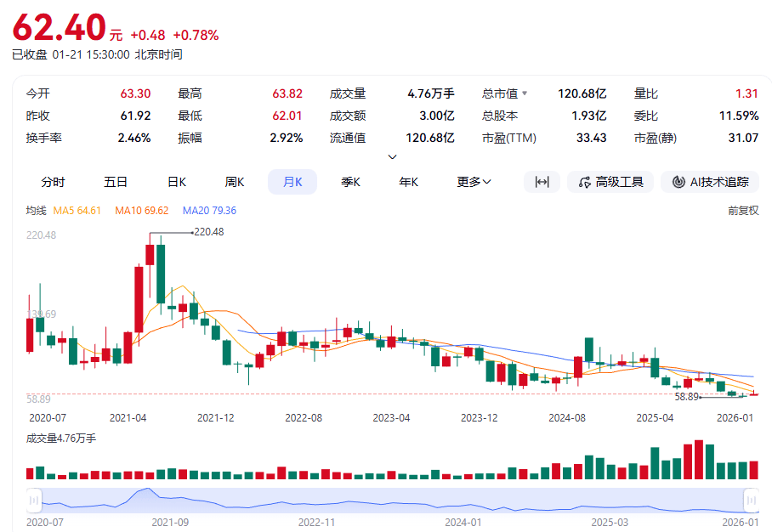Show the 季K quarterly chart

pos(350,182)
